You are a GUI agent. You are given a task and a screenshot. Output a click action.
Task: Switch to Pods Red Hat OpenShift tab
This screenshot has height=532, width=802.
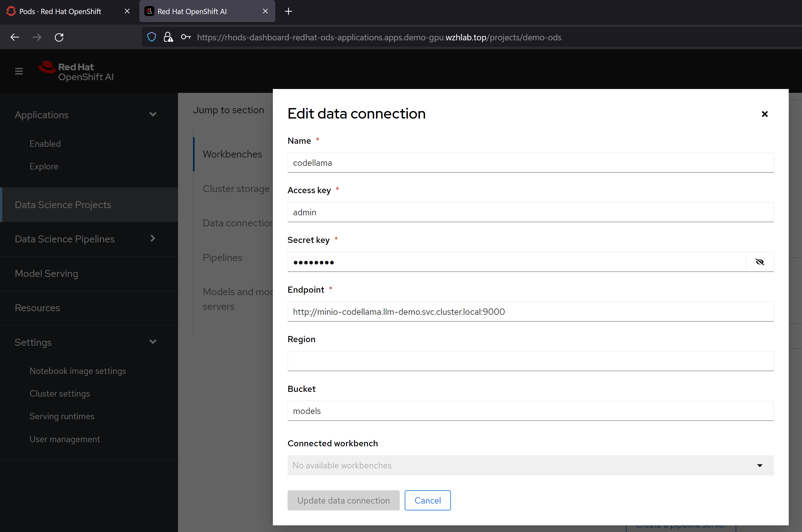61,12
